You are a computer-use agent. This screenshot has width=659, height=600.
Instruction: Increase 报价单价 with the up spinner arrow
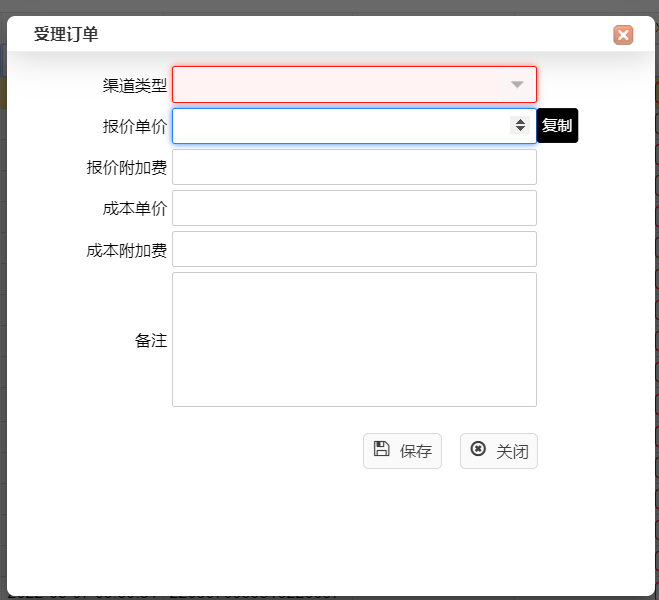pos(520,121)
